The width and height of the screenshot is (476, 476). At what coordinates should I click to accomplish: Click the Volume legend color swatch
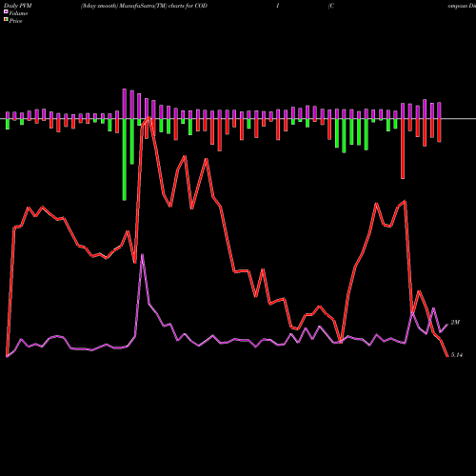pos(6,11)
